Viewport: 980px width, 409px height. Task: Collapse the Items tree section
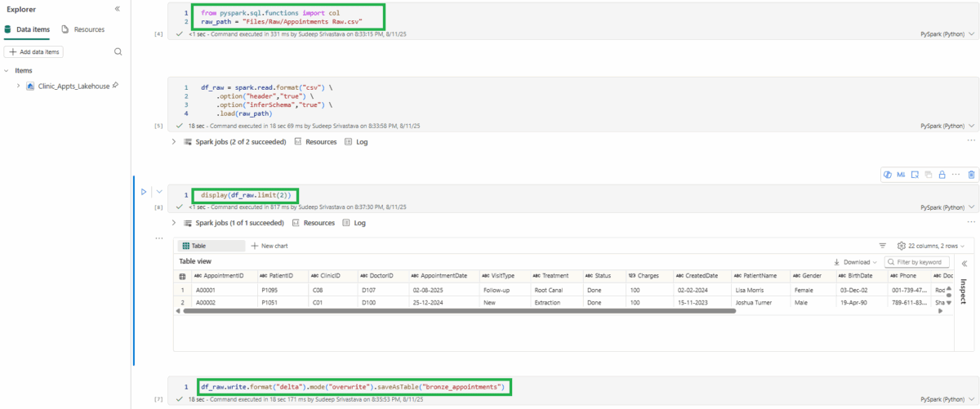tap(7, 70)
